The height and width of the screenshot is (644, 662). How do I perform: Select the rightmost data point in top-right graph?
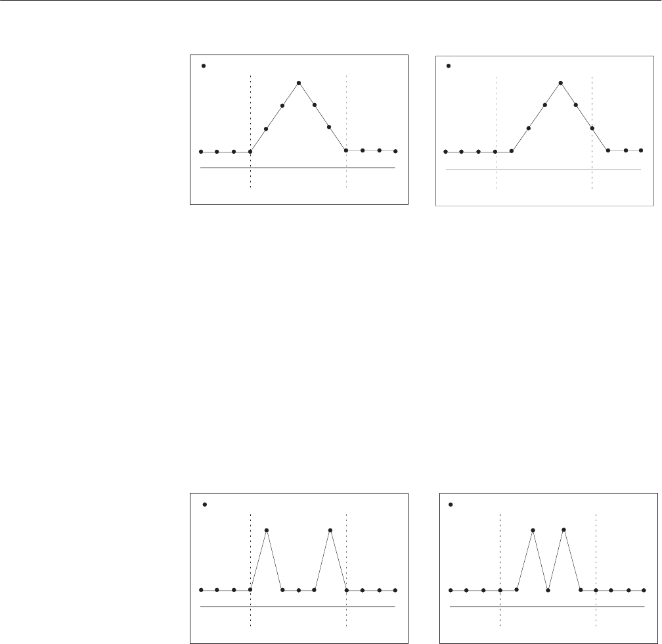pyautogui.click(x=642, y=150)
